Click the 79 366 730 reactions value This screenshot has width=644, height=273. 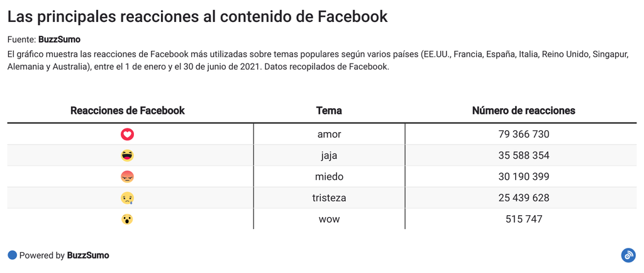523,134
